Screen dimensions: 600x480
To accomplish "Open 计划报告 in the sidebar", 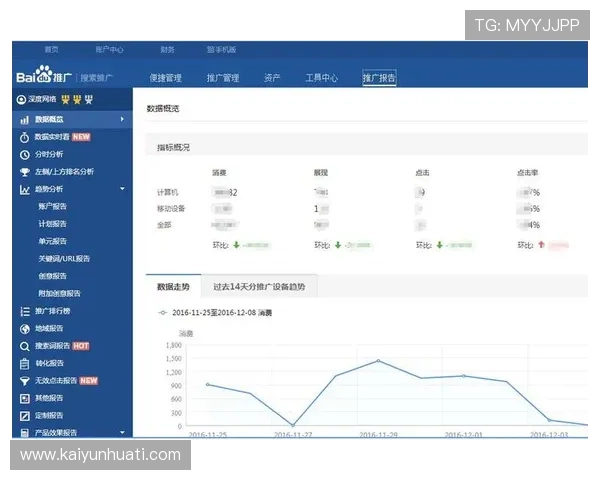I will pyautogui.click(x=52, y=224).
